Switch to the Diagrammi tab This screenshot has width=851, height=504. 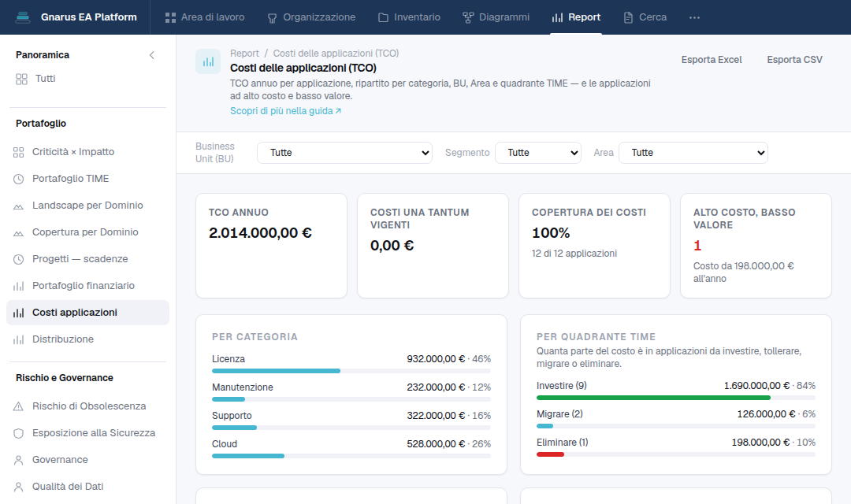tap(496, 17)
